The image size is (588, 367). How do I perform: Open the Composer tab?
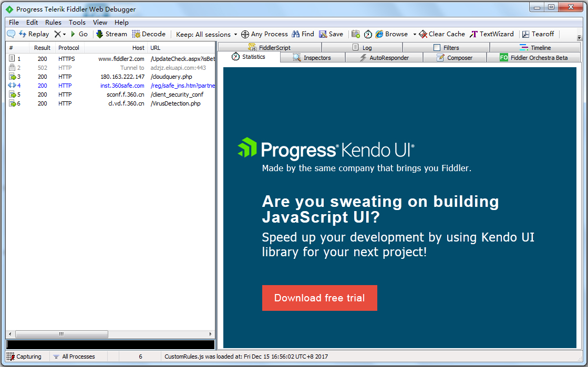455,58
